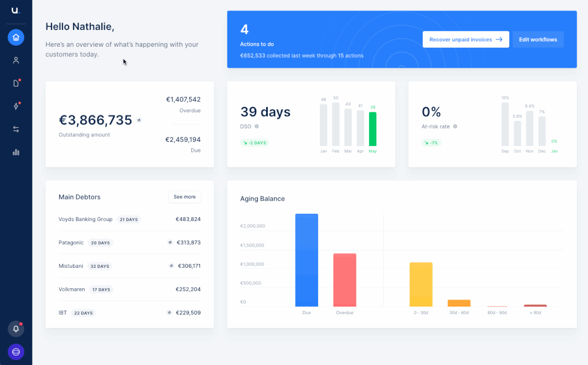Click the orange 30d - 60d aging bar

(459, 303)
